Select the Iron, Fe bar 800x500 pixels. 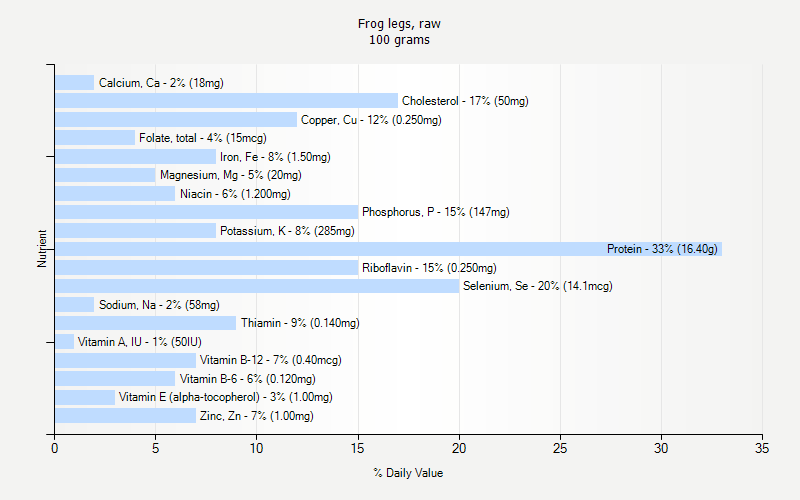pos(135,157)
